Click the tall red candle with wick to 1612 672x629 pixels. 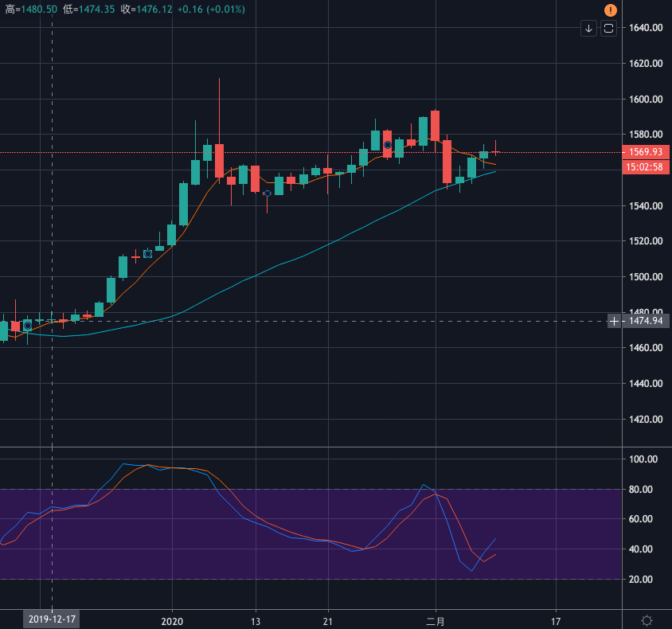(219, 161)
